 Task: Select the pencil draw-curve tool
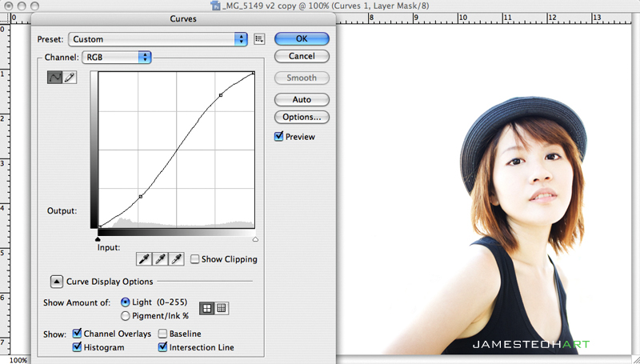[x=70, y=77]
